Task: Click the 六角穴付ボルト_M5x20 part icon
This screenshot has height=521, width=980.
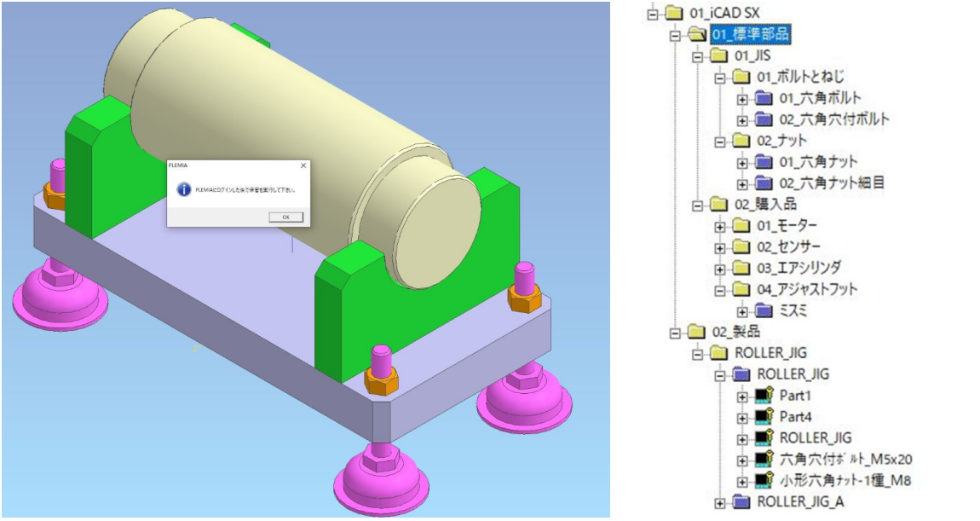Action: click(x=763, y=460)
